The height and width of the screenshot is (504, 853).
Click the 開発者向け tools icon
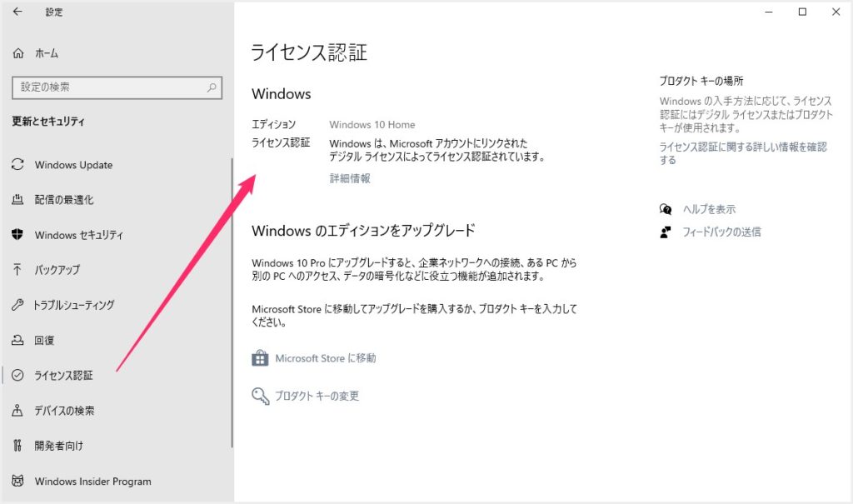[x=17, y=446]
